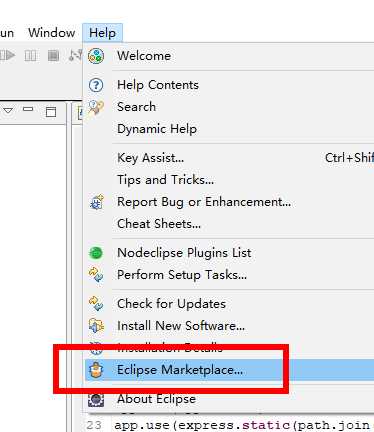Select Perform Setup Tasks...
The width and height of the screenshot is (374, 432).
(182, 275)
